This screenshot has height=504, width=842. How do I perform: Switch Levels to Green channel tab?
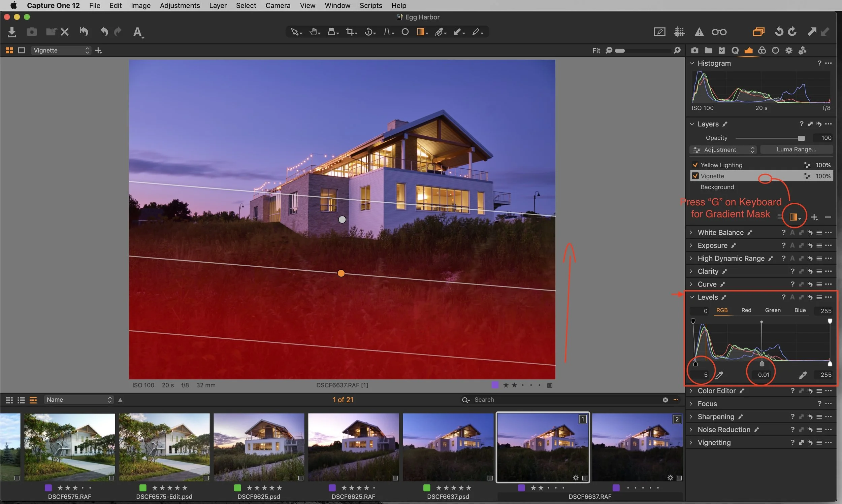(x=773, y=310)
